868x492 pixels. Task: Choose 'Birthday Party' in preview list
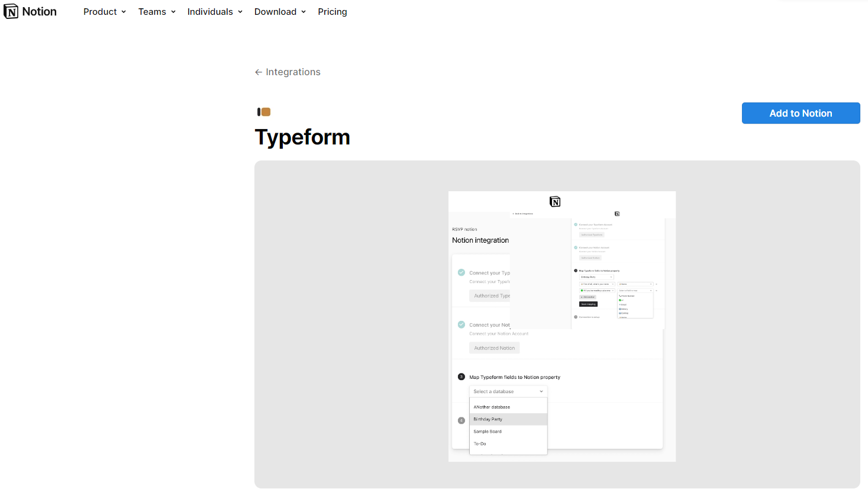[508, 419]
